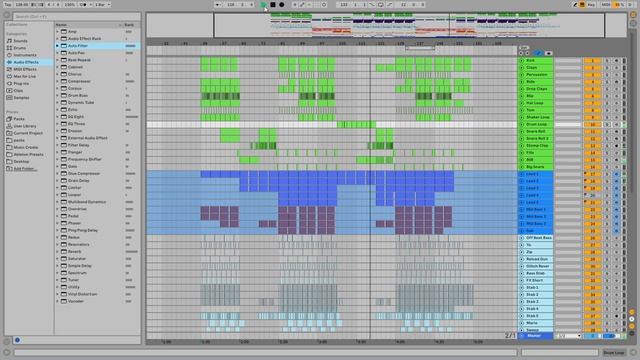The height and width of the screenshot is (360, 640).
Task: Click the Tap tempo button
Action: [8, 4]
